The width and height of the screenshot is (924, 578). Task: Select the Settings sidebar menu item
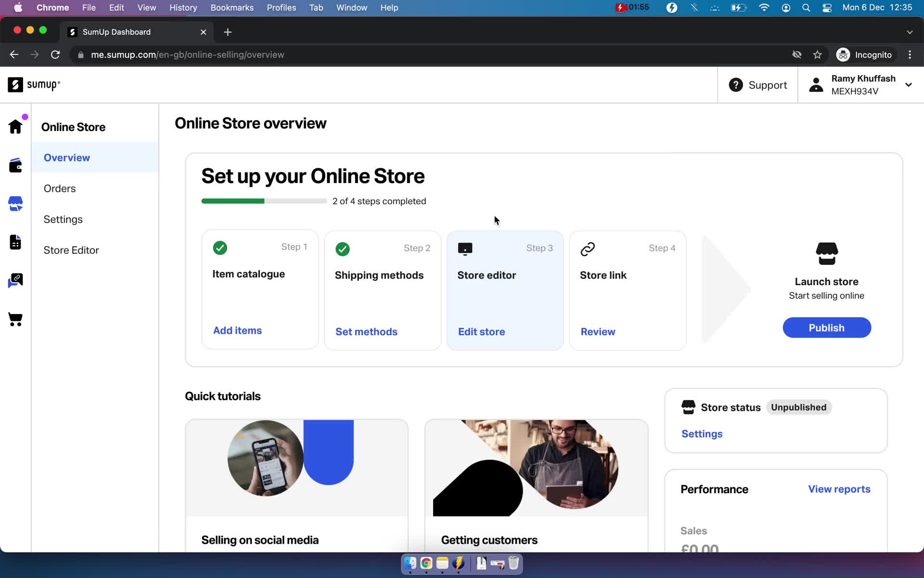[x=63, y=219]
